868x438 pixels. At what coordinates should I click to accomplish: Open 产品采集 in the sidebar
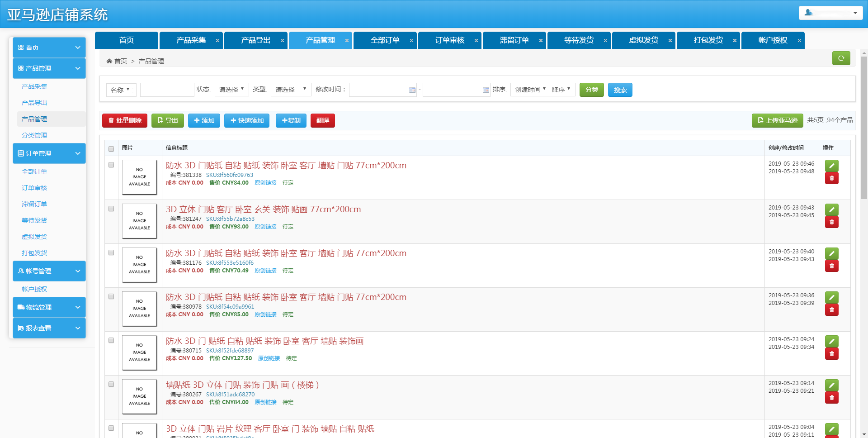[34, 86]
